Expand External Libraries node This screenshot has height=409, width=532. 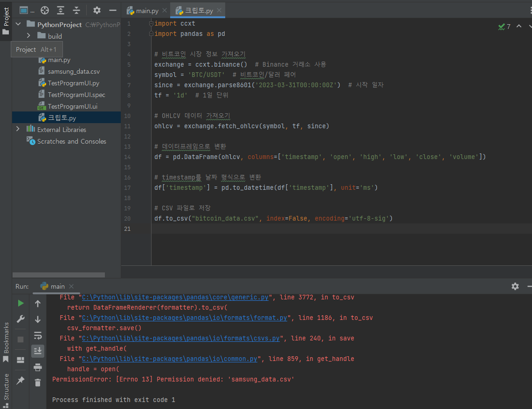[x=18, y=129]
